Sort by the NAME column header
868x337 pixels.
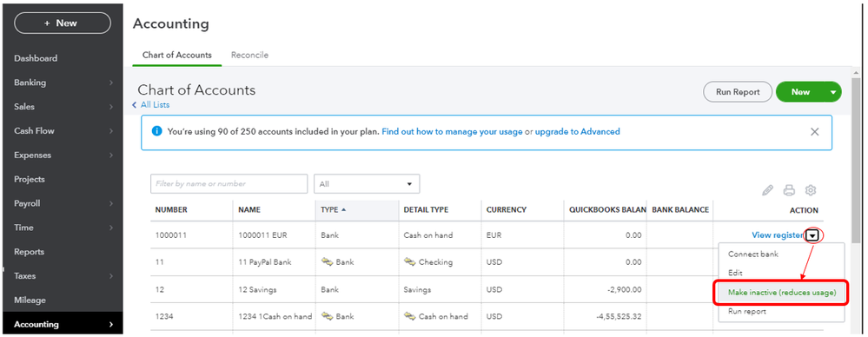249,209
